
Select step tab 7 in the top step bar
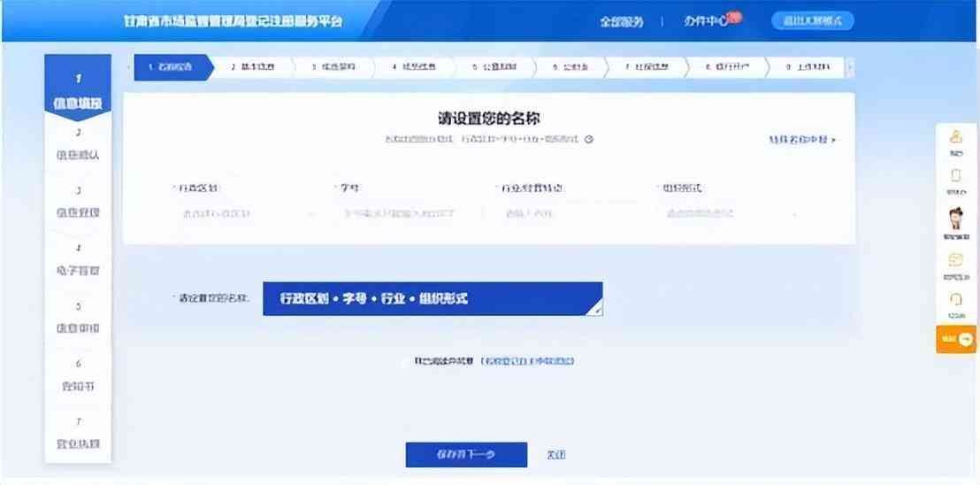click(x=647, y=67)
